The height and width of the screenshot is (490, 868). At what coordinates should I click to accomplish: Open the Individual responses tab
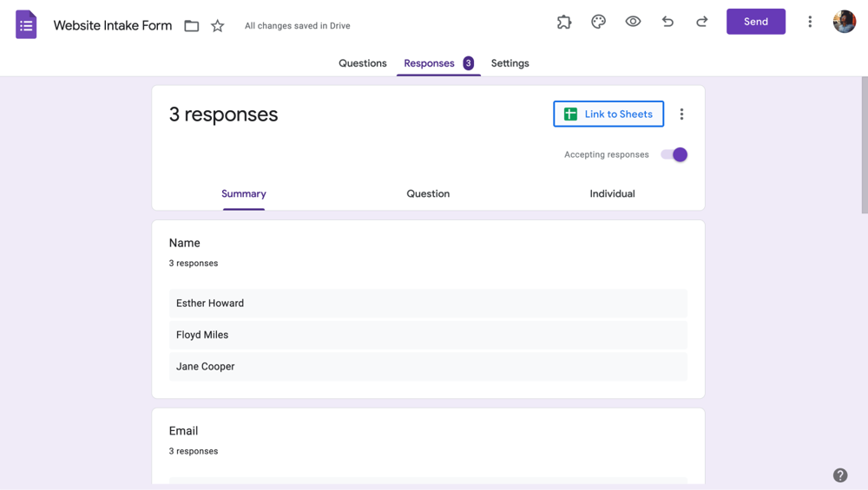pyautogui.click(x=612, y=193)
